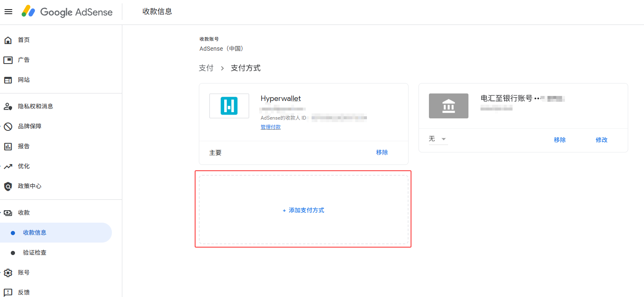Click the 品牌保障 block icon
Viewport: 644px width, 297px height.
coord(8,126)
